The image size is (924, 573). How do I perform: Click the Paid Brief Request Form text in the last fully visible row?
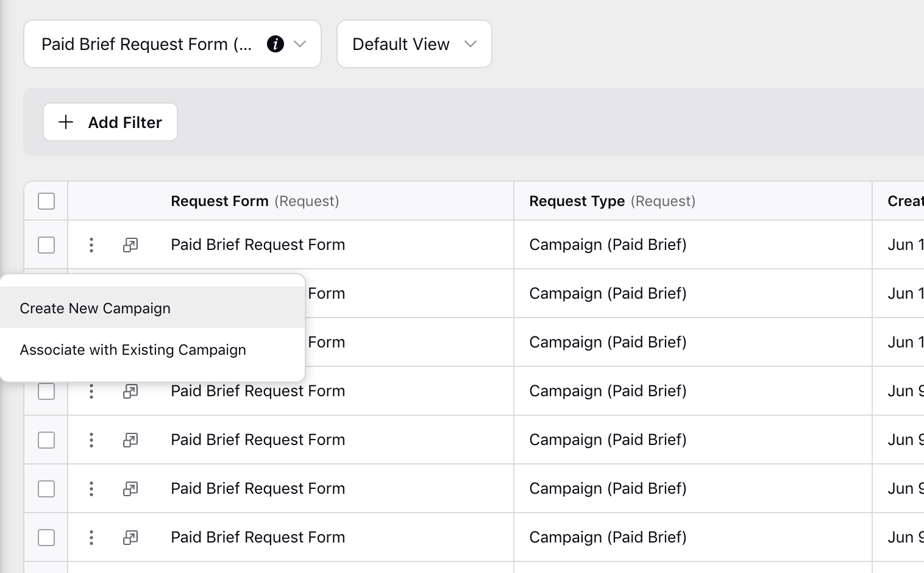pos(258,537)
